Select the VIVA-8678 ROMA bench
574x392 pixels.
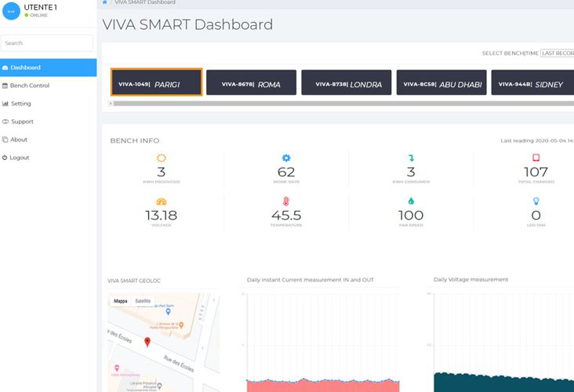(251, 82)
